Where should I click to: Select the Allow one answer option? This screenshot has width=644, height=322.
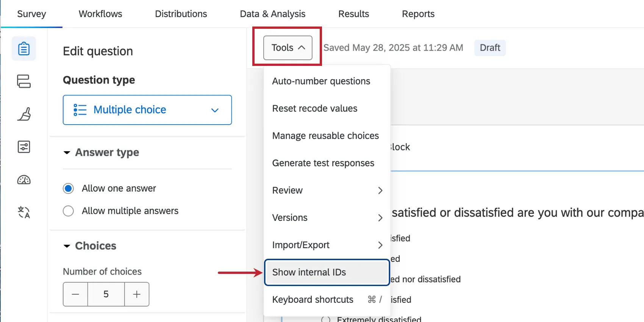click(69, 188)
